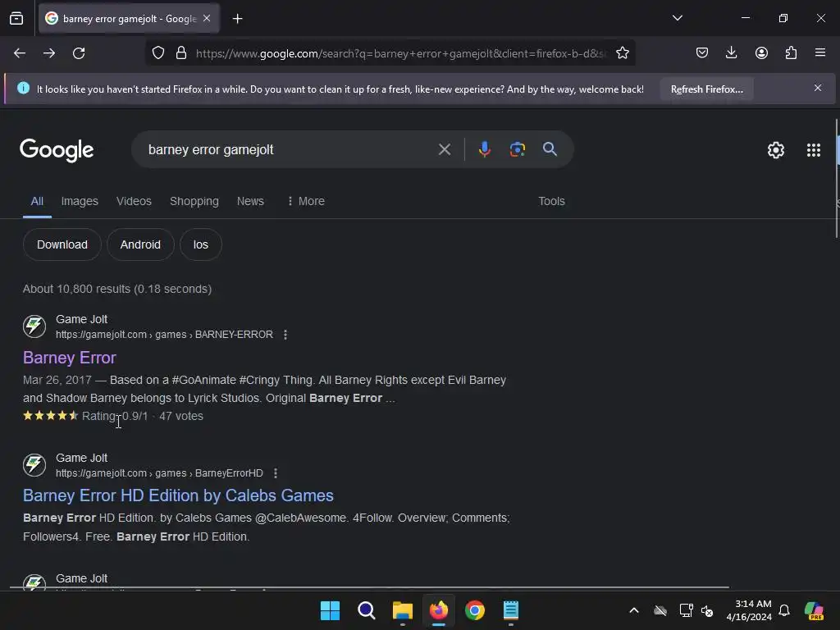840x630 pixels.
Task: Apply the Ios filter chip
Action: 201,244
